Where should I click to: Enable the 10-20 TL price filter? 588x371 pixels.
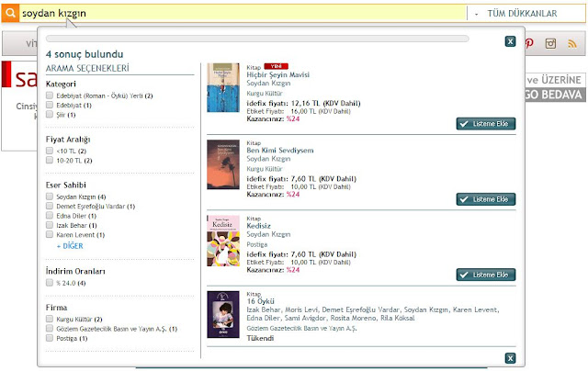[50, 160]
